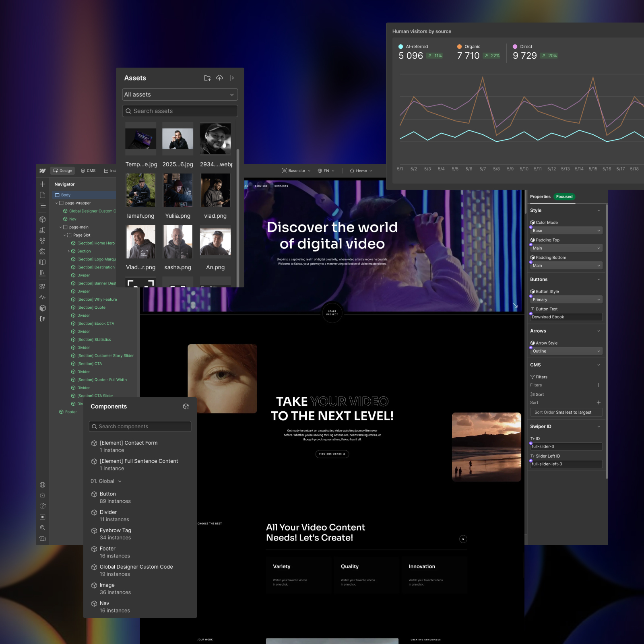Add a CMS sort rule with plus

click(x=599, y=402)
